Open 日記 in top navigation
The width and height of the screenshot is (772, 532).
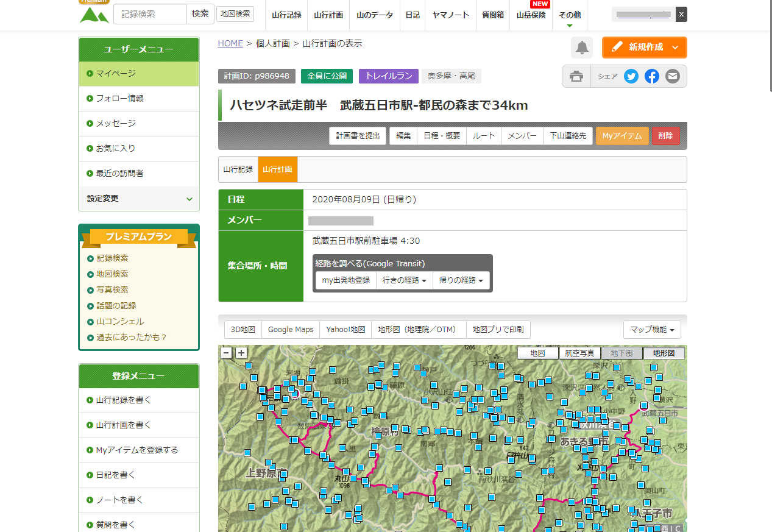pos(413,15)
